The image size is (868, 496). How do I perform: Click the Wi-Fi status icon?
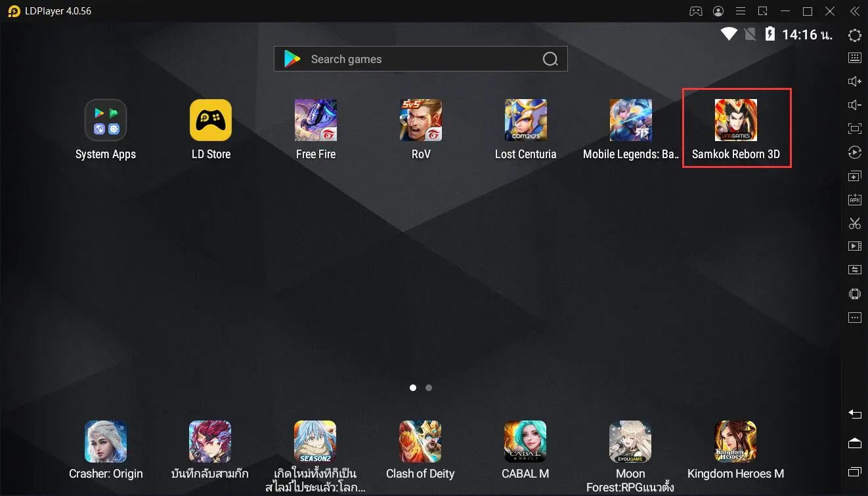(729, 34)
